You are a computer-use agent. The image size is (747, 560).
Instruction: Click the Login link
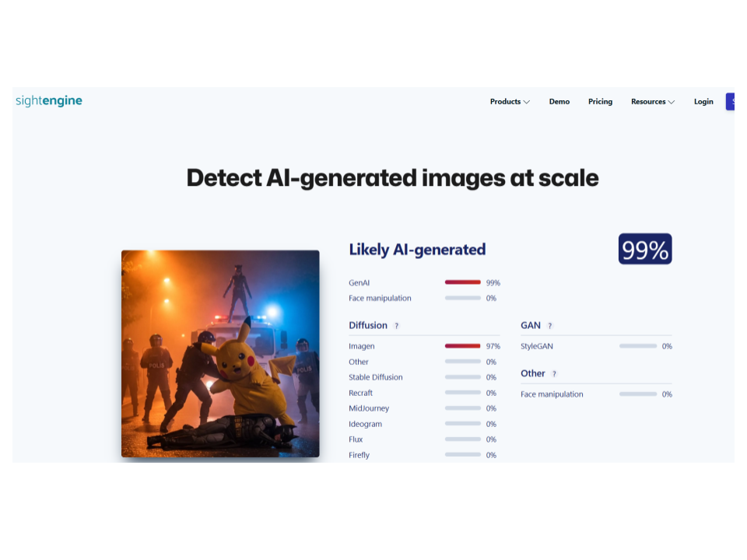[703, 102]
